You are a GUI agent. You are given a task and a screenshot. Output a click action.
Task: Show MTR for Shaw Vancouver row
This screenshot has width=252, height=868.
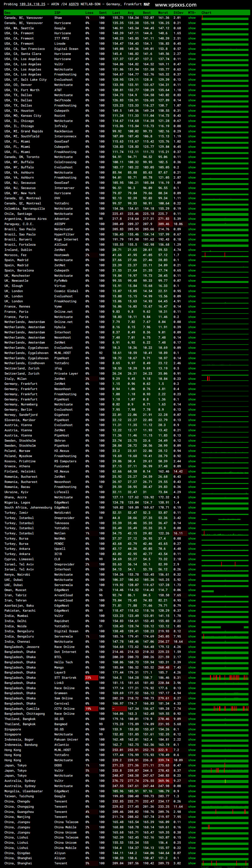pyautogui.click(x=192, y=18)
